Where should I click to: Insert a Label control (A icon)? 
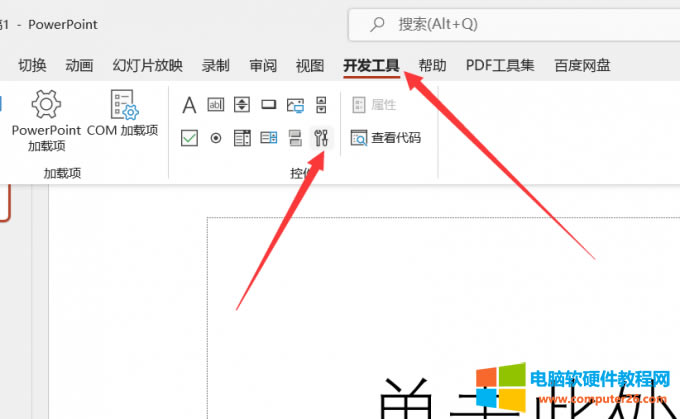pos(189,105)
